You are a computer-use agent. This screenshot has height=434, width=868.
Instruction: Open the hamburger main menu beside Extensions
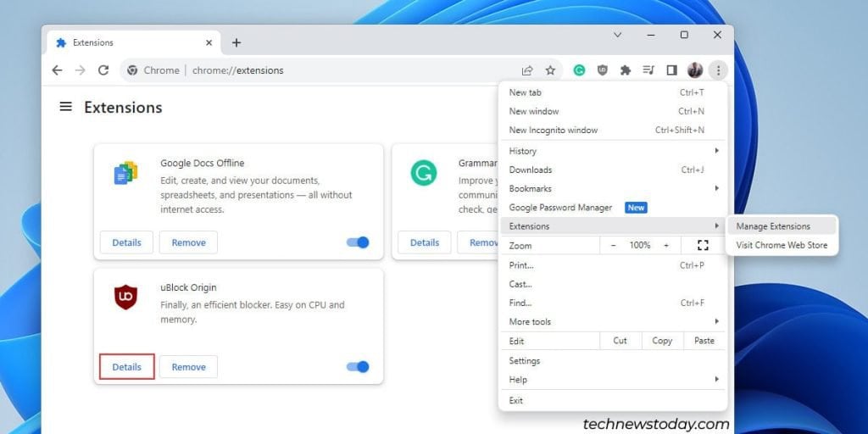65,107
